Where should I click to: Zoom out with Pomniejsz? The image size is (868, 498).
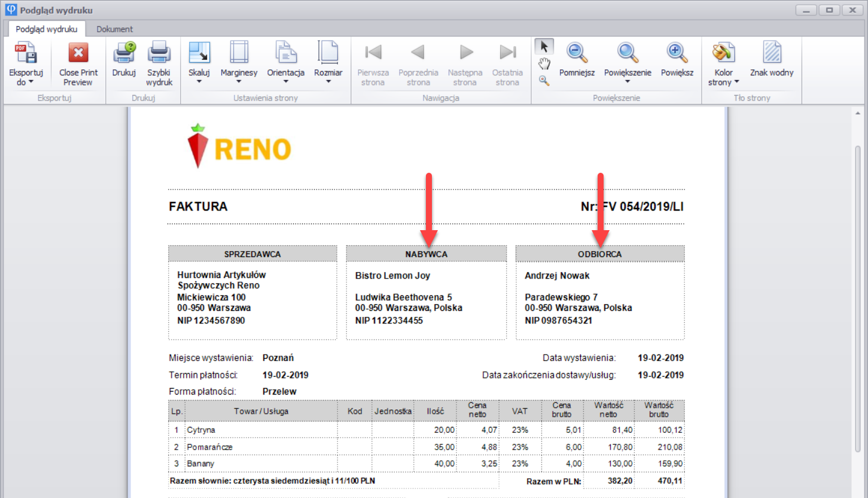click(x=577, y=53)
